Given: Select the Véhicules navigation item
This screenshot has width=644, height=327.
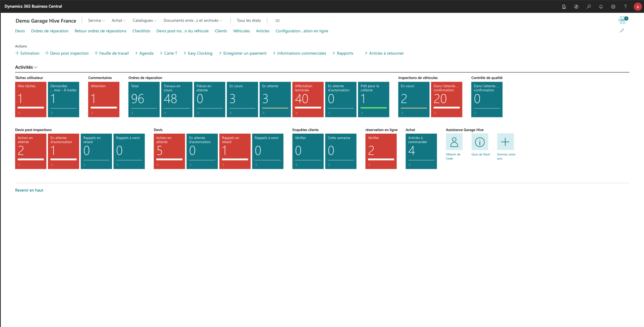Looking at the screenshot, I should [241, 31].
